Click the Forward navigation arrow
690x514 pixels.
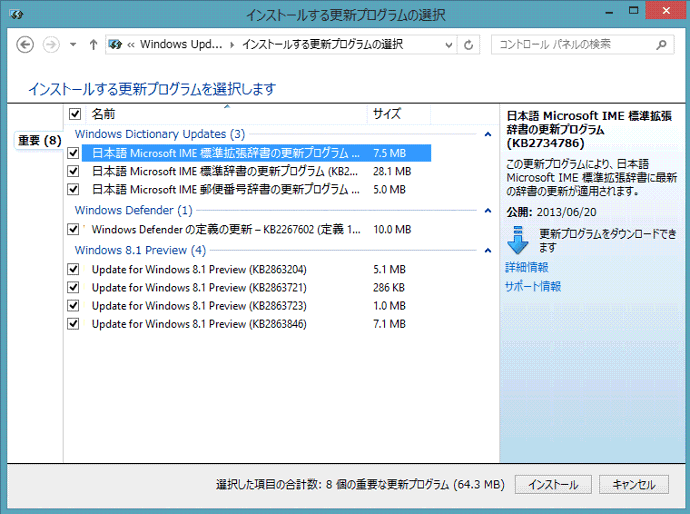(x=51, y=44)
